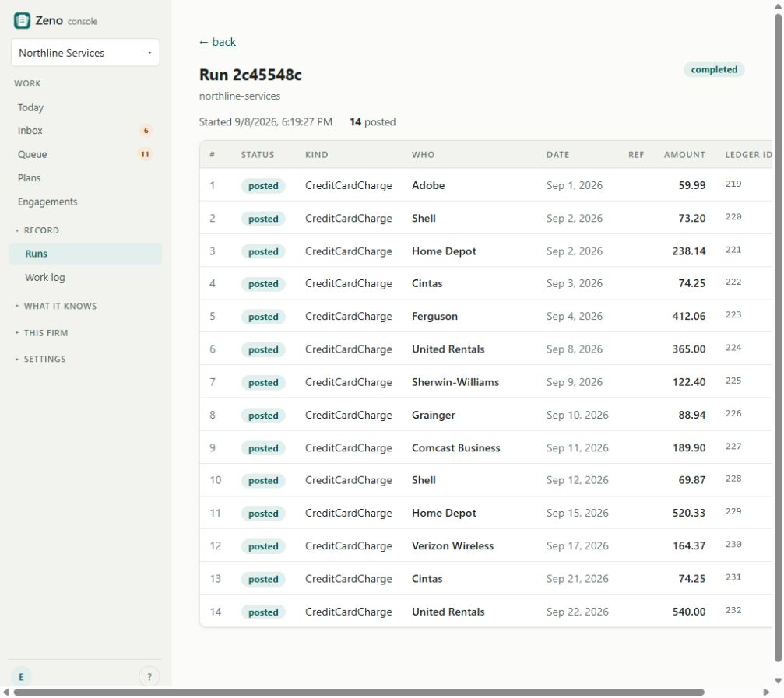The height and width of the screenshot is (698, 784).
Task: Expand the THIS FIRM section
Action: tap(41, 333)
